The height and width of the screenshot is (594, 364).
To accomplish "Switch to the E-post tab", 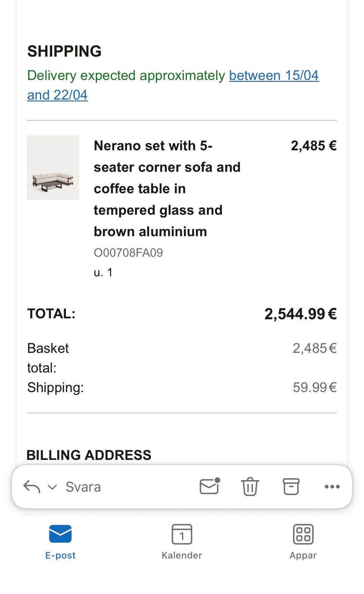I will (x=60, y=542).
